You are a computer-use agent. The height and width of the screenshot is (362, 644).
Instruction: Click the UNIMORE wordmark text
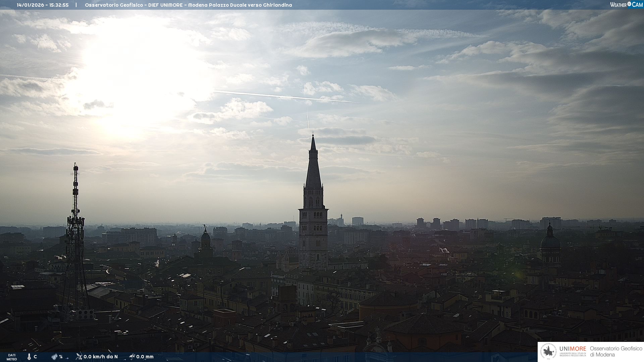tap(573, 349)
